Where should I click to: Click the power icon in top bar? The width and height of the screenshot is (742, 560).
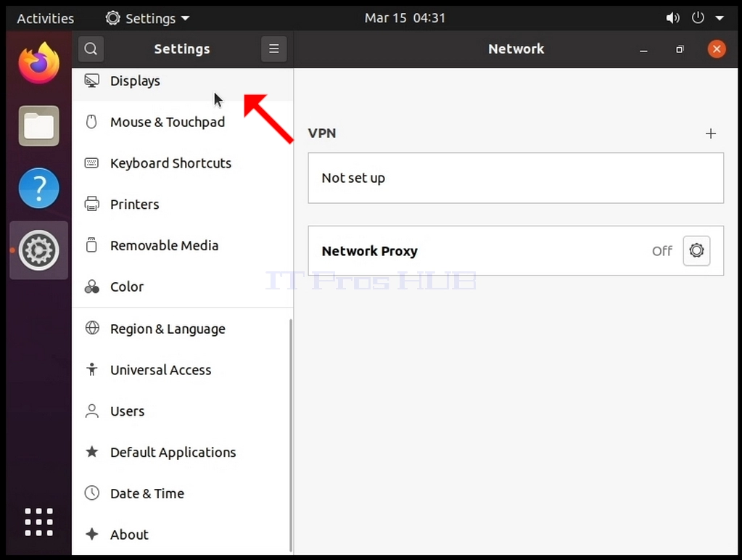(698, 18)
